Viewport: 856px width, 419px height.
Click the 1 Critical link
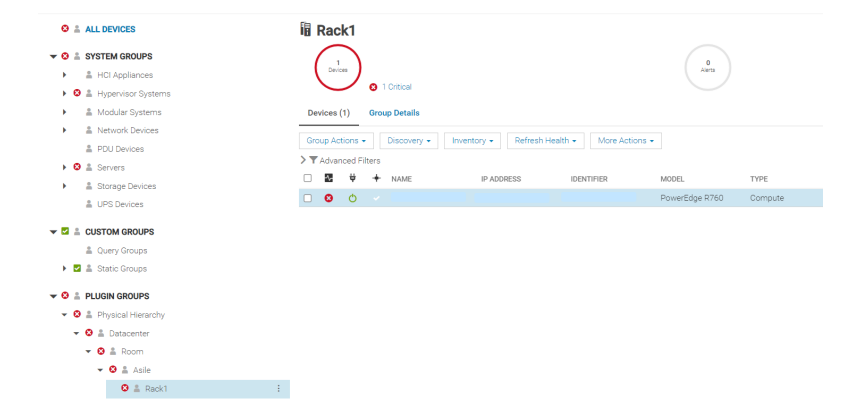pos(397,87)
